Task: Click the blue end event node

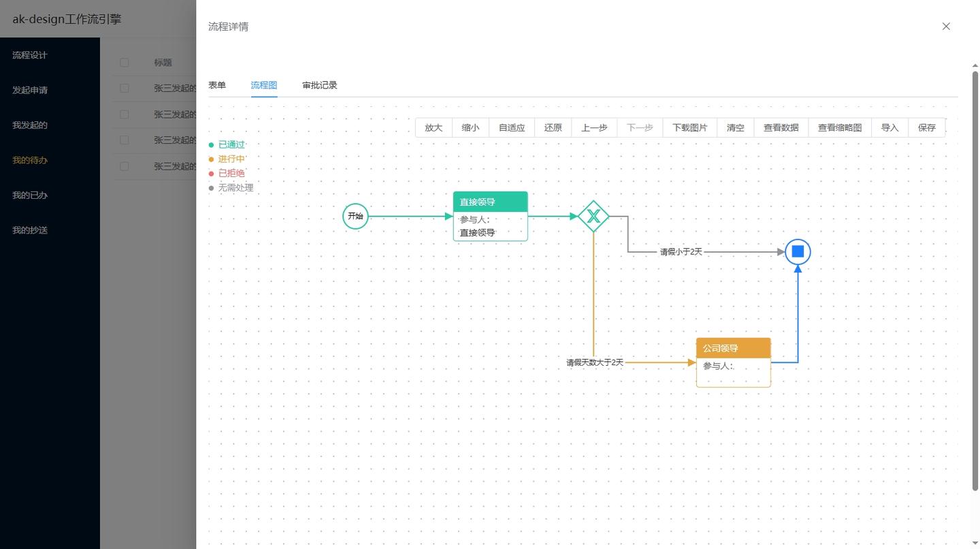Action: [x=797, y=251]
